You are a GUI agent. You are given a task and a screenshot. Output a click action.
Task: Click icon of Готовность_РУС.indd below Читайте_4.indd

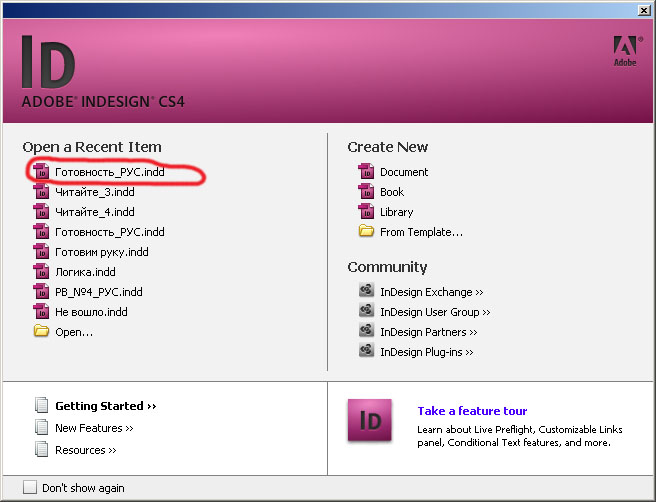[41, 231]
